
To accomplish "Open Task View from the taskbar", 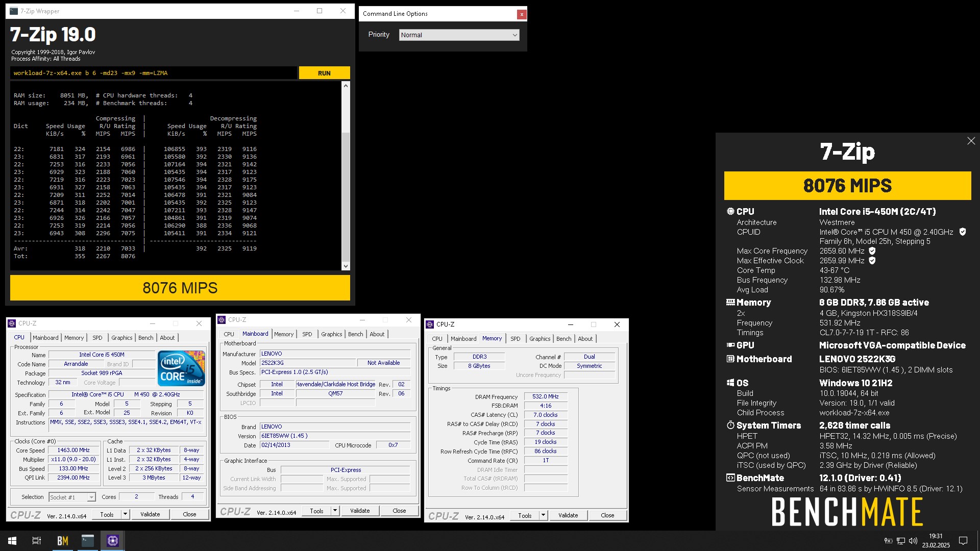I will [x=37, y=541].
